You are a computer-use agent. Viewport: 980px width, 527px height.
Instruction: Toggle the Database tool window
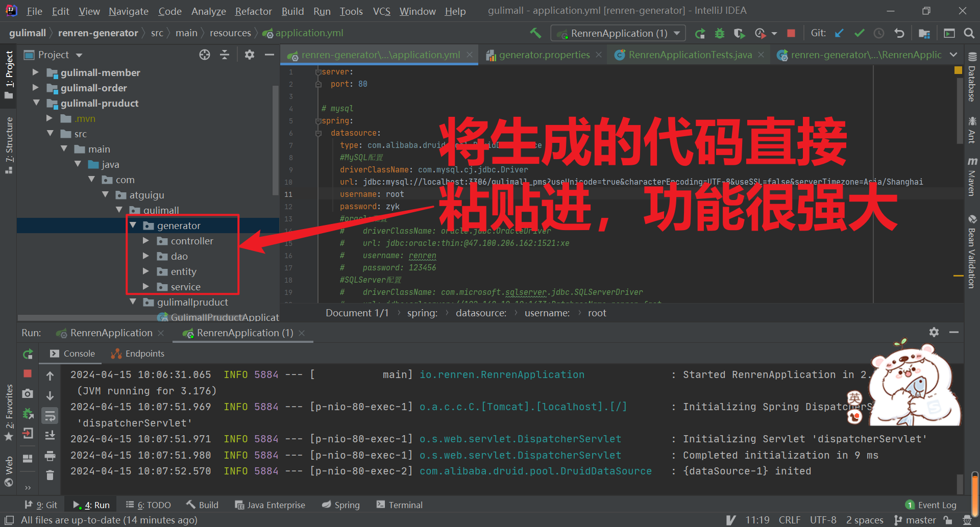[x=972, y=77]
